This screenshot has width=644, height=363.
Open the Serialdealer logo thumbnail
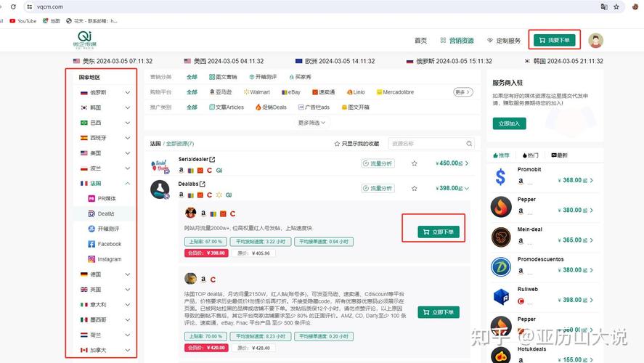pyautogui.click(x=160, y=166)
